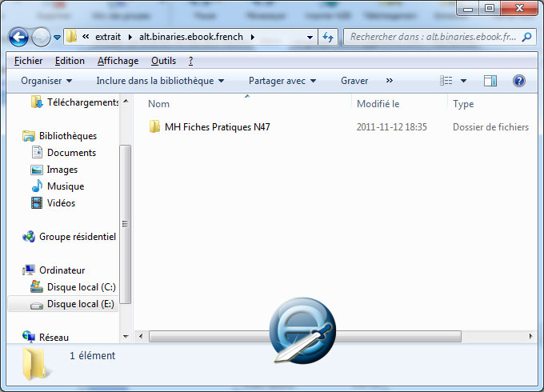Select Réseau in the navigation pane

tap(54, 338)
